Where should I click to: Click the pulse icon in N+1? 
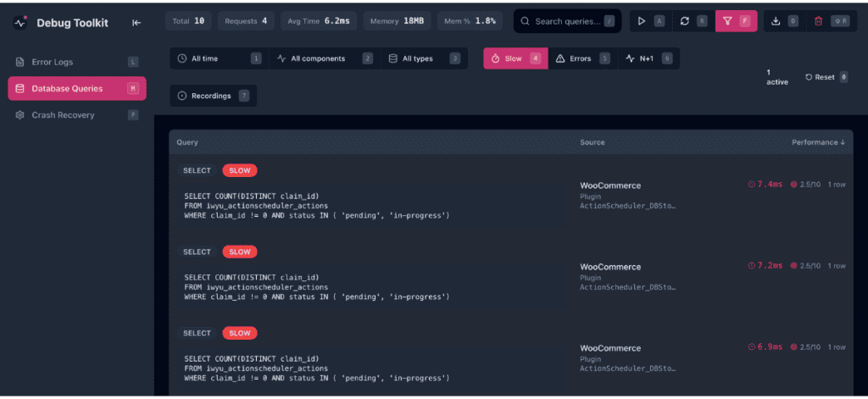click(630, 58)
